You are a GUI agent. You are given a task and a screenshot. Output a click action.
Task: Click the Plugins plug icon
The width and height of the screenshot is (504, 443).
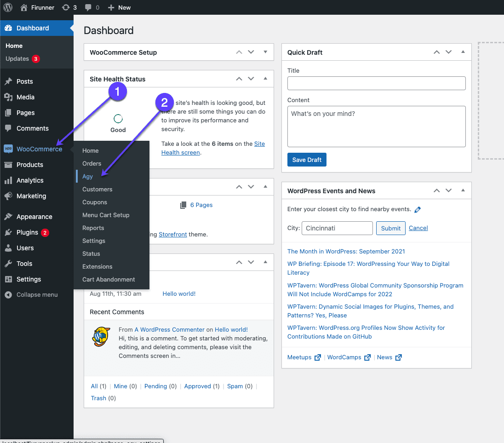point(8,232)
